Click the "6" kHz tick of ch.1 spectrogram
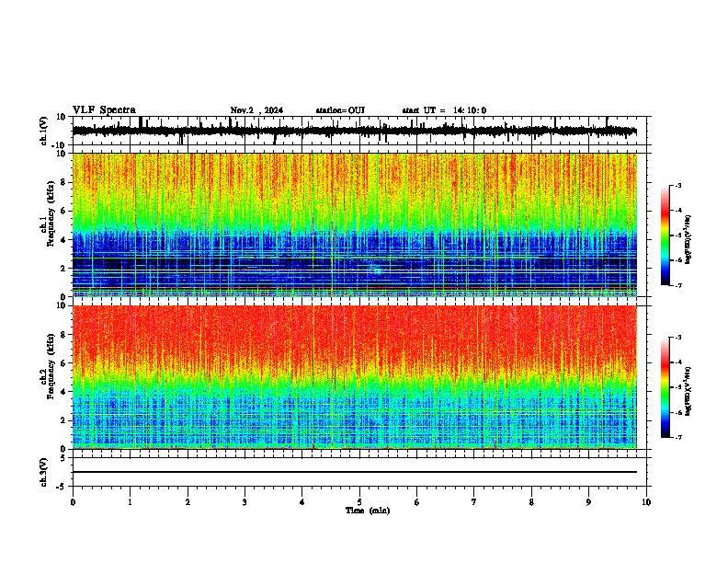Screen dimensions: 728x563 click(63, 211)
